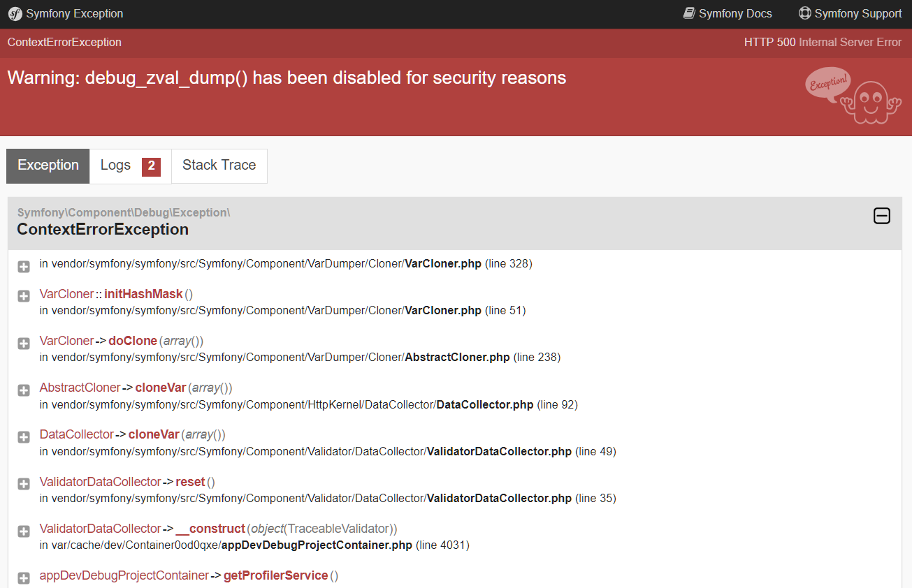Click the Symfony Support lifebuoy icon
The height and width of the screenshot is (588, 912).
pos(805,13)
